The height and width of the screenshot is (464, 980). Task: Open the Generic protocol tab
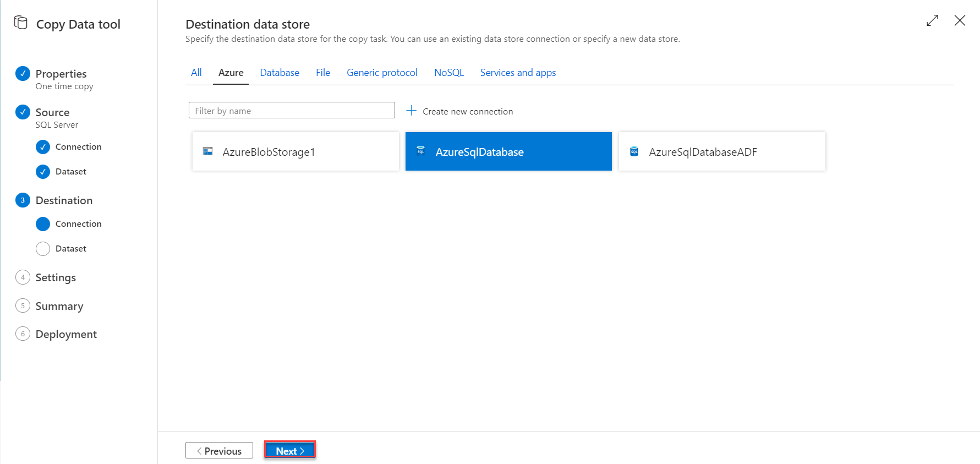pyautogui.click(x=382, y=73)
